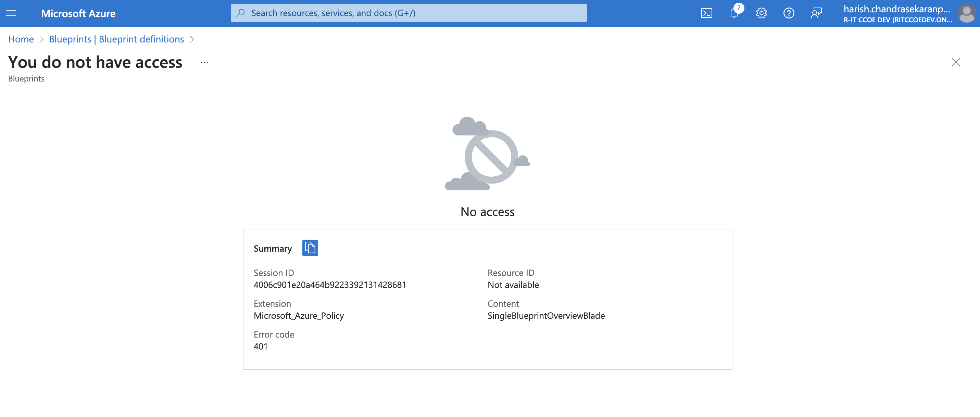Open the feedback icon
980x417 pixels.
click(x=816, y=13)
